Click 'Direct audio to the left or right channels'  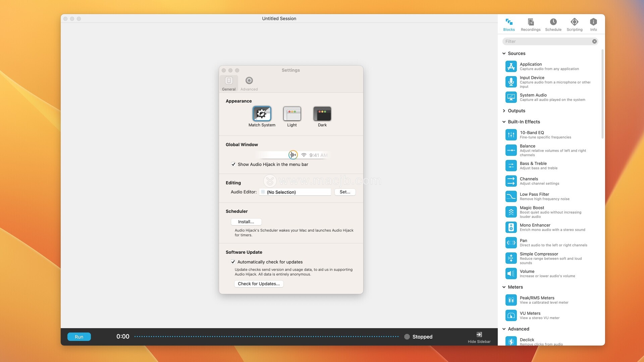(553, 245)
